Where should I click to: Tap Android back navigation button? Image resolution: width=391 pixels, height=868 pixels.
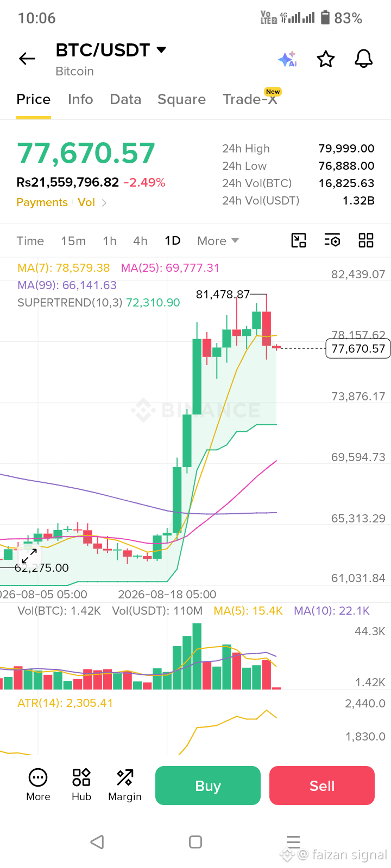[x=97, y=842]
